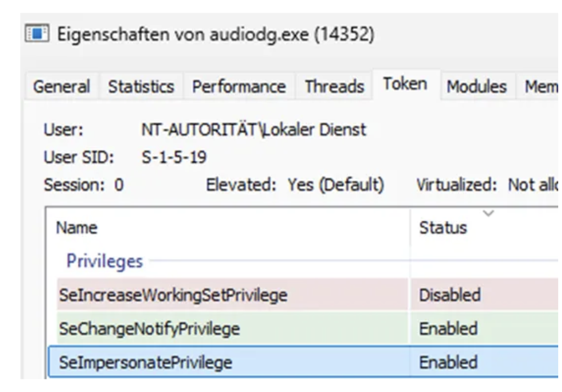The width and height of the screenshot is (562, 392).
Task: Collapse the Privileges group header
Action: [x=104, y=261]
